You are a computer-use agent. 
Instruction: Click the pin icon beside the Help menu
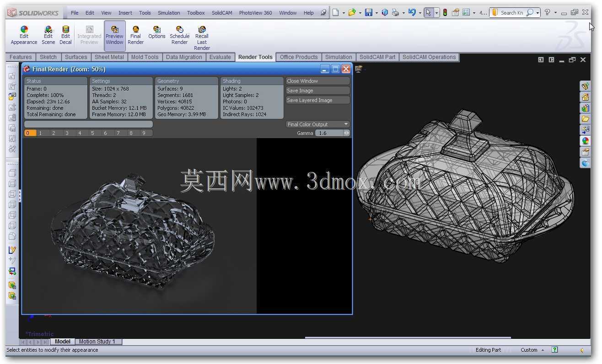point(323,13)
